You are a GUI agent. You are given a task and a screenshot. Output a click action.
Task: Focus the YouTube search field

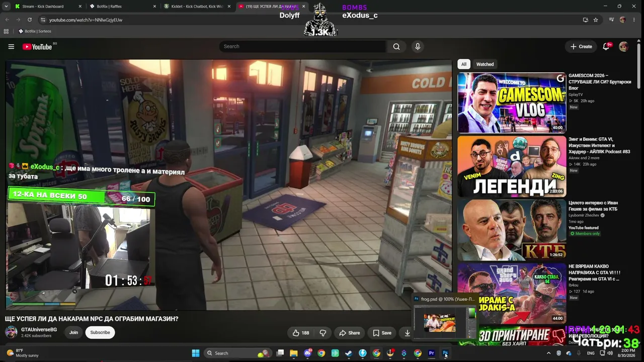pyautogui.click(x=302, y=46)
